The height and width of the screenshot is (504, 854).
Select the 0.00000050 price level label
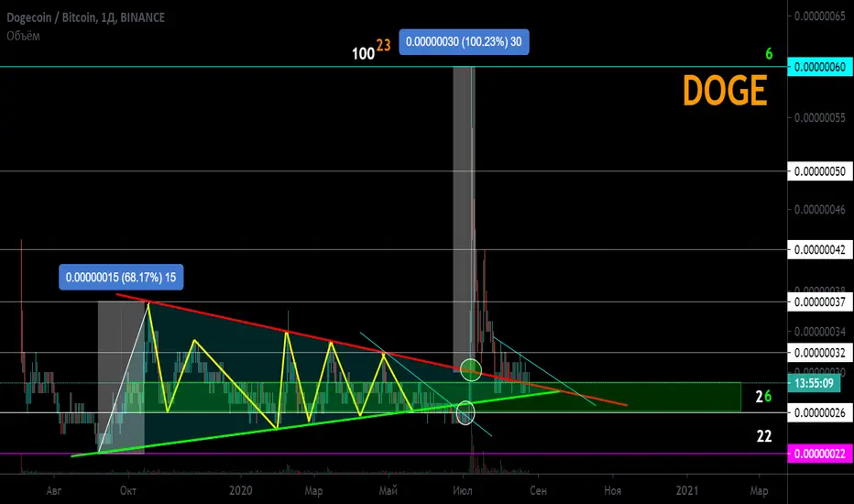click(x=820, y=171)
